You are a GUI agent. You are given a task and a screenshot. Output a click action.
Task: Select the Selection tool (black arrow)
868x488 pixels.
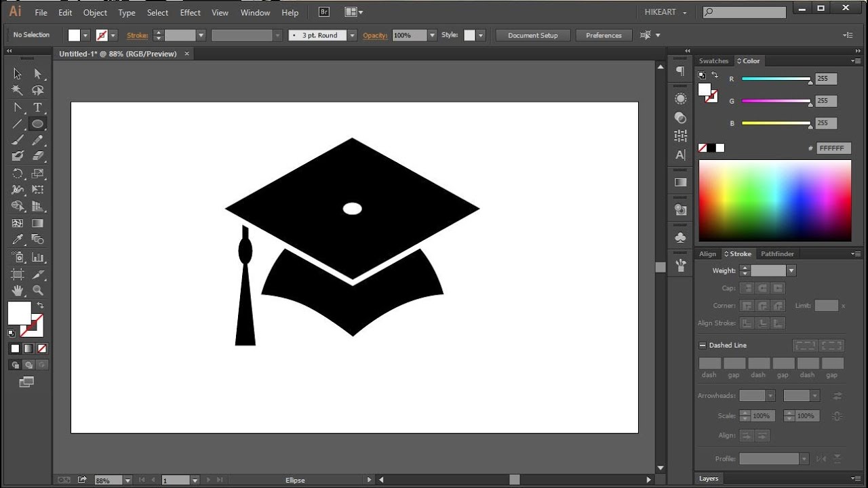pos(18,74)
